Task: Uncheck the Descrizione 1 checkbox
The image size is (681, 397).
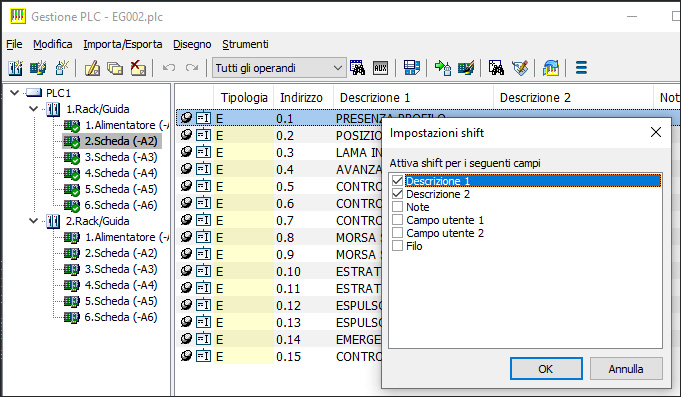Action: (x=397, y=180)
